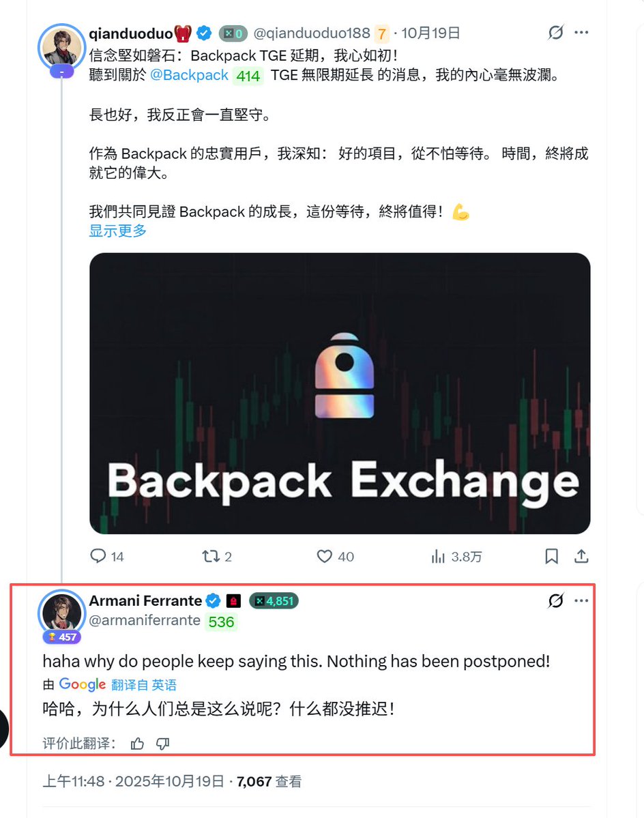Click the Grok icon on qianduoduo's post

click(556, 32)
